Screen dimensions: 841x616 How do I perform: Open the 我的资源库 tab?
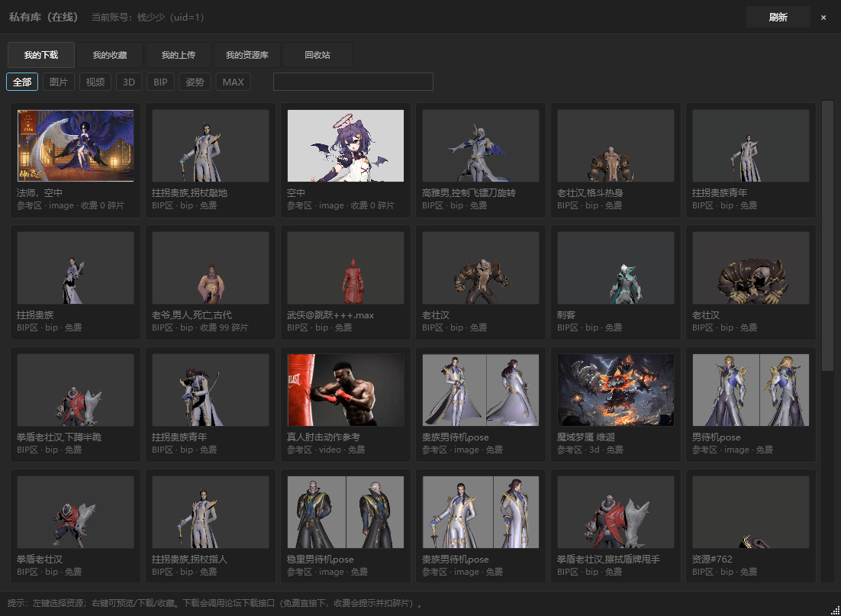click(247, 55)
